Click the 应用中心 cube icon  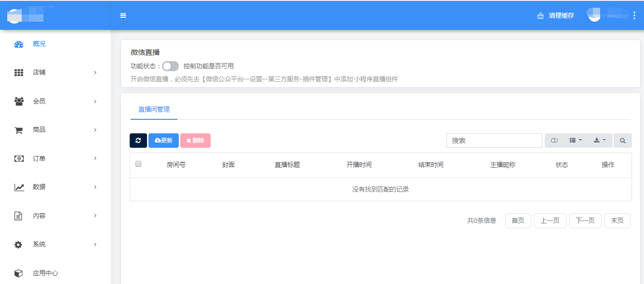tap(19, 273)
